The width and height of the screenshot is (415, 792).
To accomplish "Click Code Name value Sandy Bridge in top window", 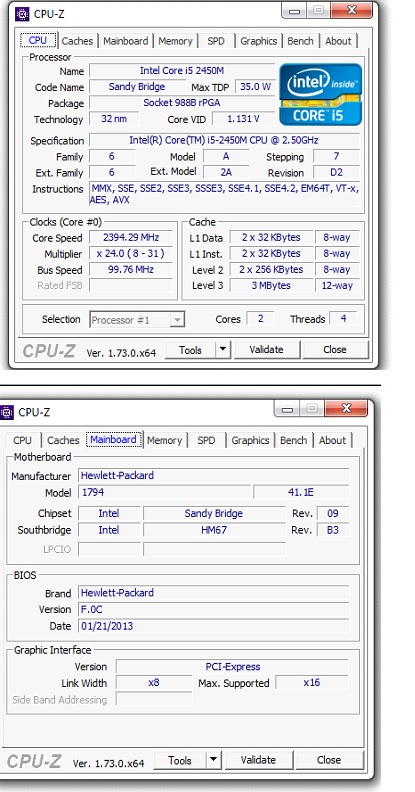I will tap(137, 87).
